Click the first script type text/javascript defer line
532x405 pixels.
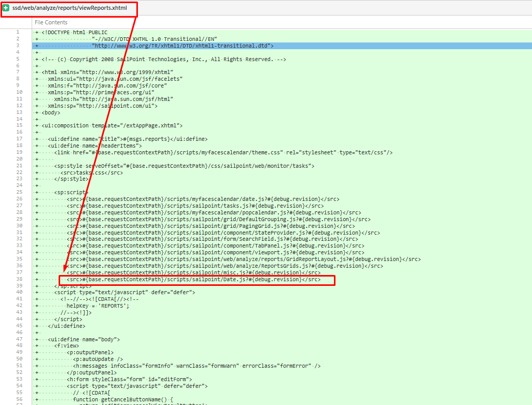pos(124,292)
